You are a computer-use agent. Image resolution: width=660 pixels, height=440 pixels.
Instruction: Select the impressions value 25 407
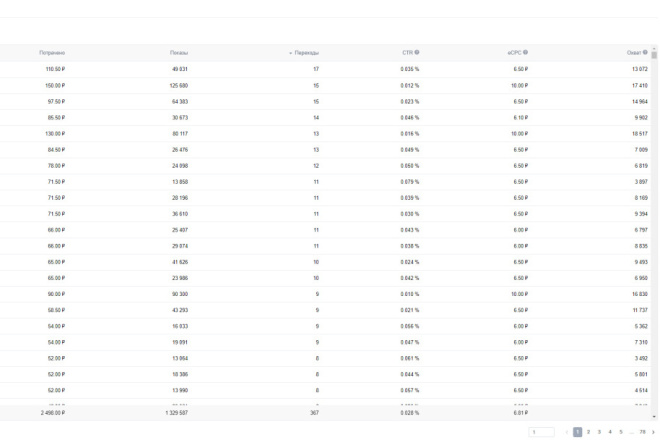pyautogui.click(x=180, y=230)
